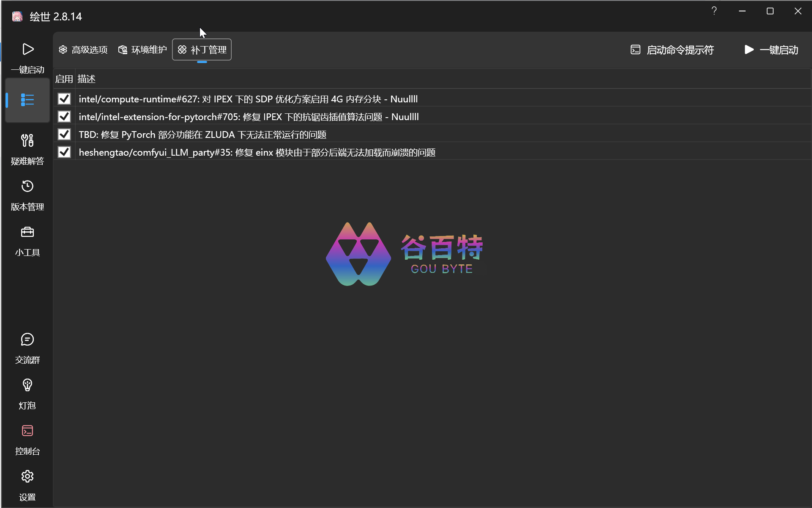Uncheck comfyui_LLM_party#35 einx patch
The width and height of the screenshot is (812, 508).
[64, 152]
